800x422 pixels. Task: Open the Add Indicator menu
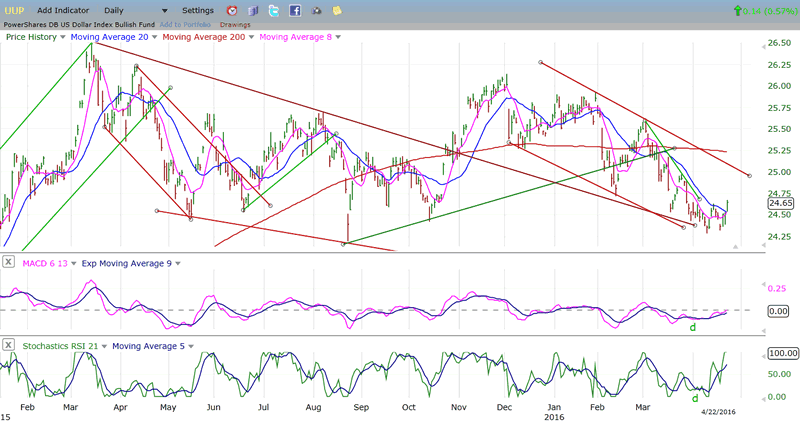point(64,10)
